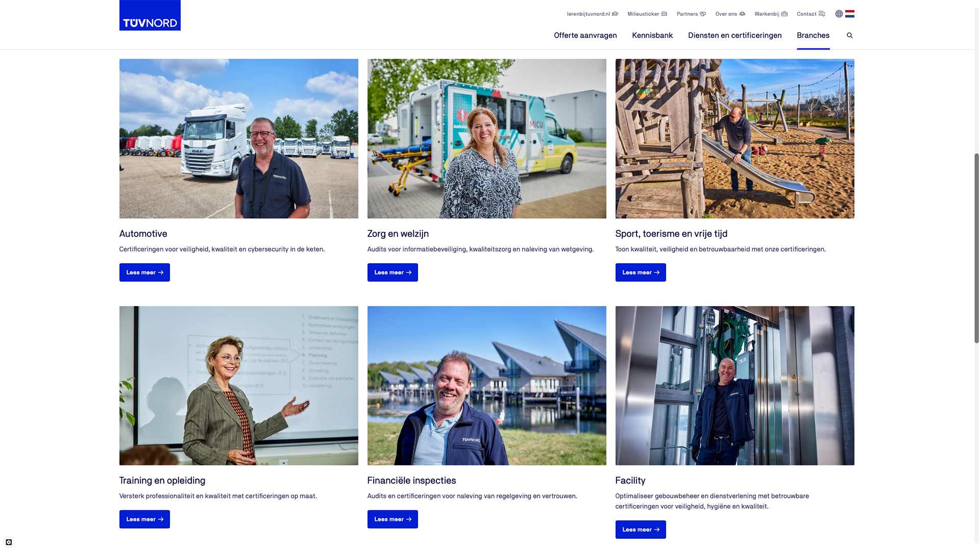Click Offerte aanvragen in navigation
The image size is (980, 551).
pos(585,35)
